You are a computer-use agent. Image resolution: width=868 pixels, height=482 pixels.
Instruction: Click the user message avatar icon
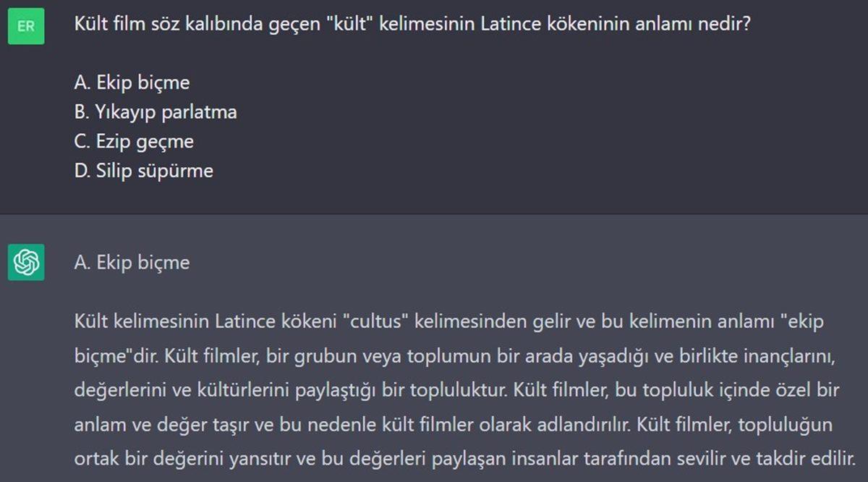26,26
